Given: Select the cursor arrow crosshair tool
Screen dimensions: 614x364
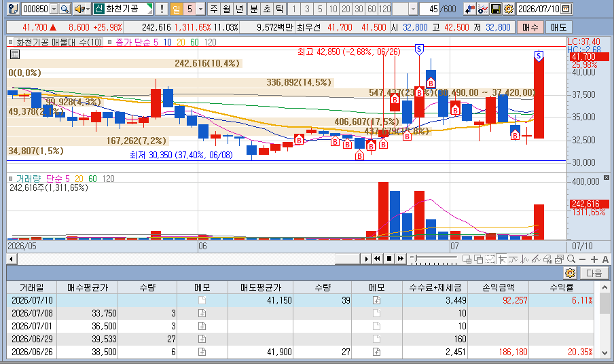Looking at the screenshot, I should coord(502,259).
